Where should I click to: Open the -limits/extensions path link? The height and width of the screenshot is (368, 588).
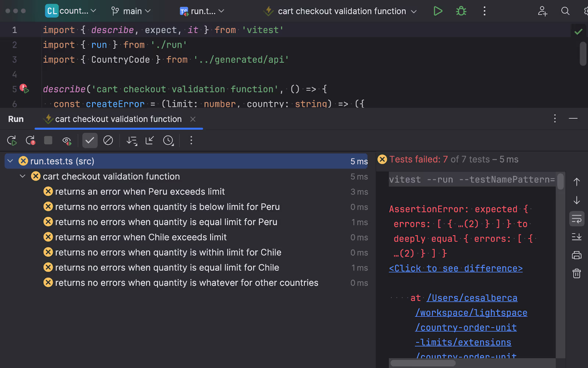(463, 342)
